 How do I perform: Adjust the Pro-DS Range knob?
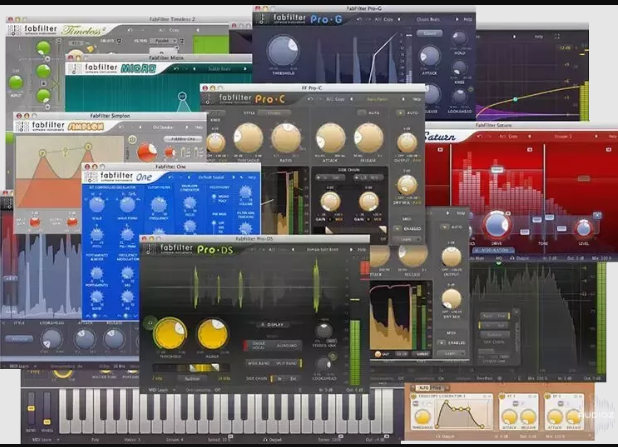pyautogui.click(x=212, y=334)
